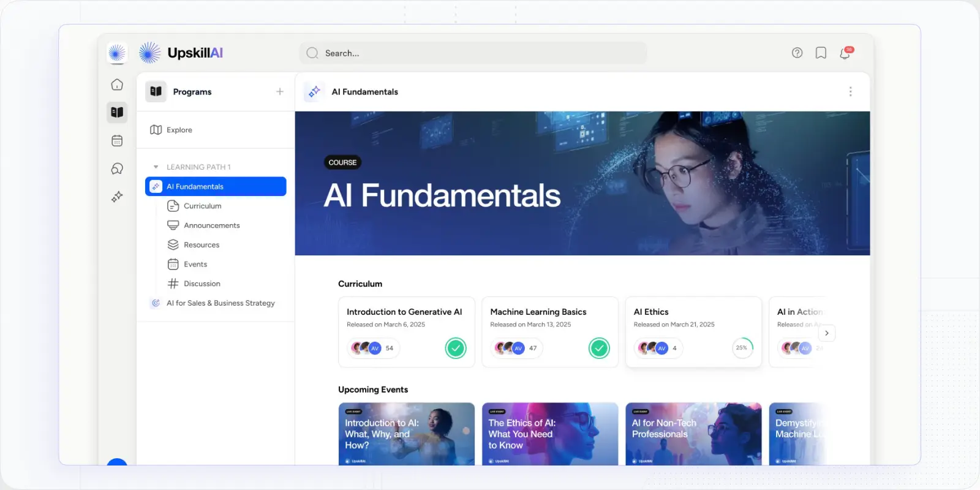Open the Calendar icon in left rail
This screenshot has width=980, height=490.
point(117,141)
